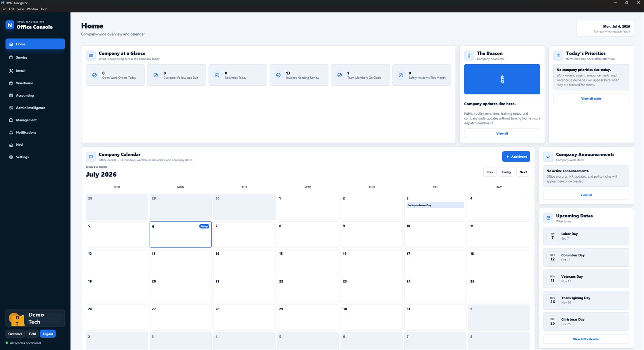Pick July 23 on the month view
The width and height of the screenshot is (644, 350).
(371, 290)
